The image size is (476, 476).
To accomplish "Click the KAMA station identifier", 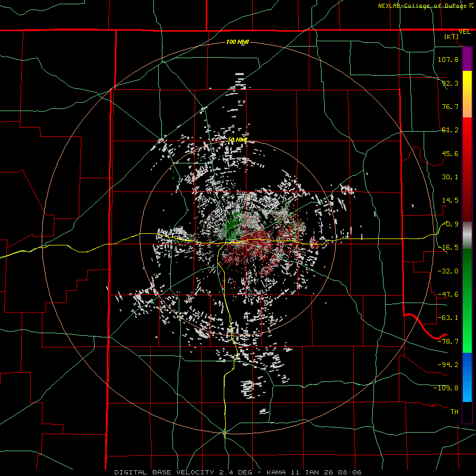I will [x=276, y=472].
